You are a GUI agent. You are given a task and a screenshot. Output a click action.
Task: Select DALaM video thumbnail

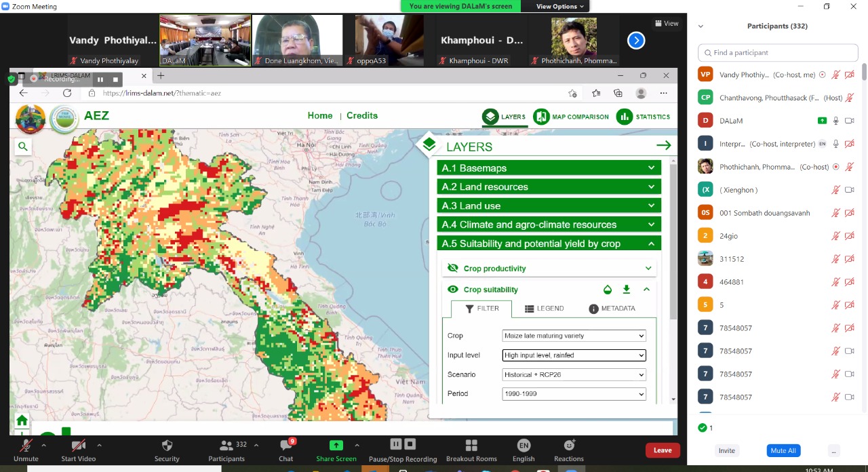click(205, 41)
